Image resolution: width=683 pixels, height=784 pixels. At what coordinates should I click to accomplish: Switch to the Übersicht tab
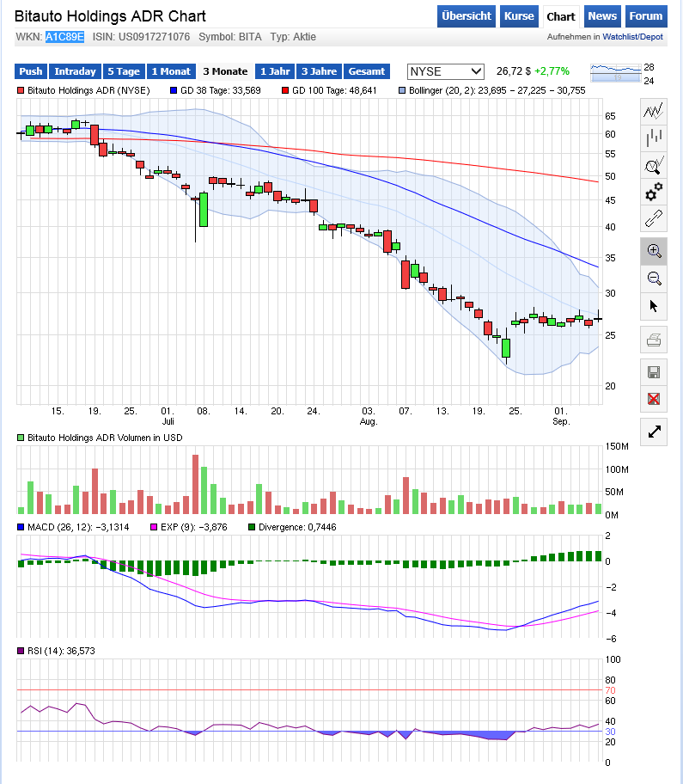click(467, 16)
